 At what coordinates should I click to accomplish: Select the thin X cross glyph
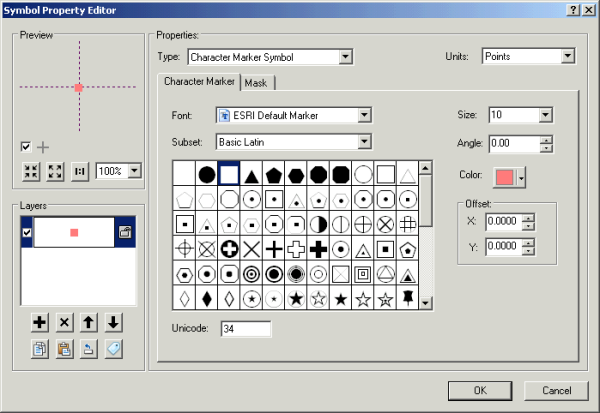(x=251, y=250)
